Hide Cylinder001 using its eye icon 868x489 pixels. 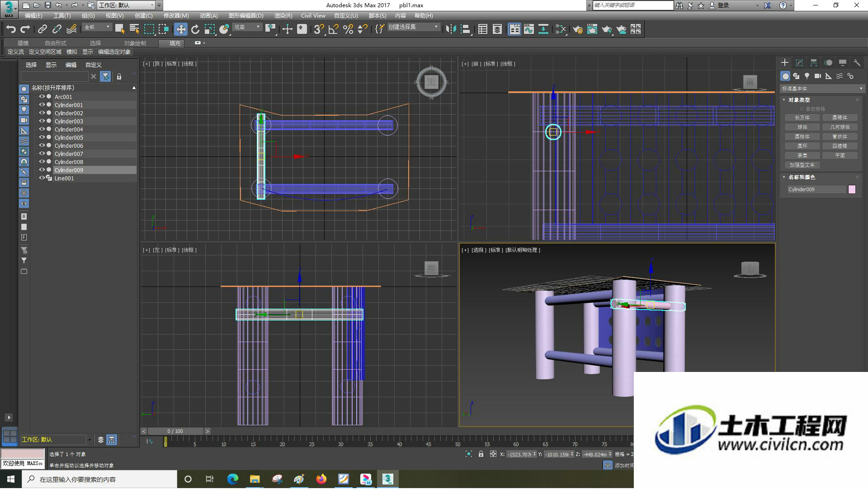[x=42, y=105]
